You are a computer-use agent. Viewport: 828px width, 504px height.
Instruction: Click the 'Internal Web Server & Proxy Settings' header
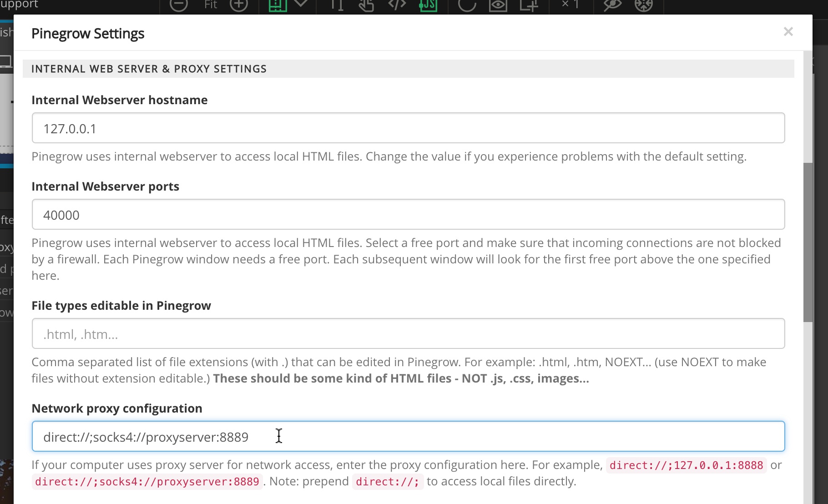point(149,69)
